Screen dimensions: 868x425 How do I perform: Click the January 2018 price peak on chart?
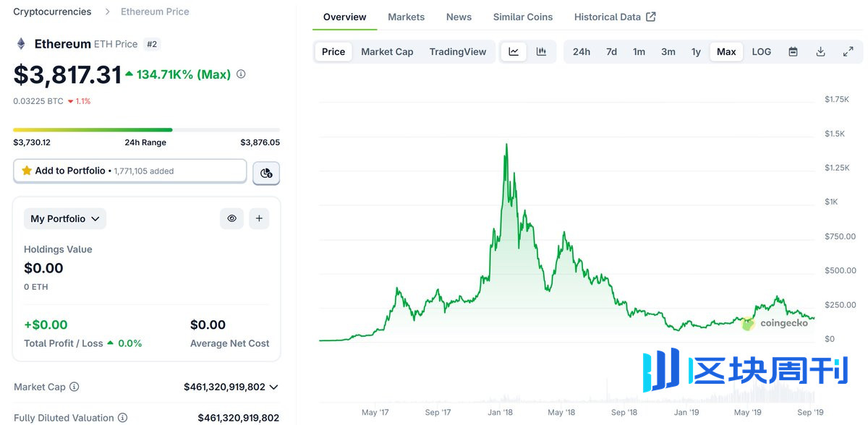click(x=506, y=145)
